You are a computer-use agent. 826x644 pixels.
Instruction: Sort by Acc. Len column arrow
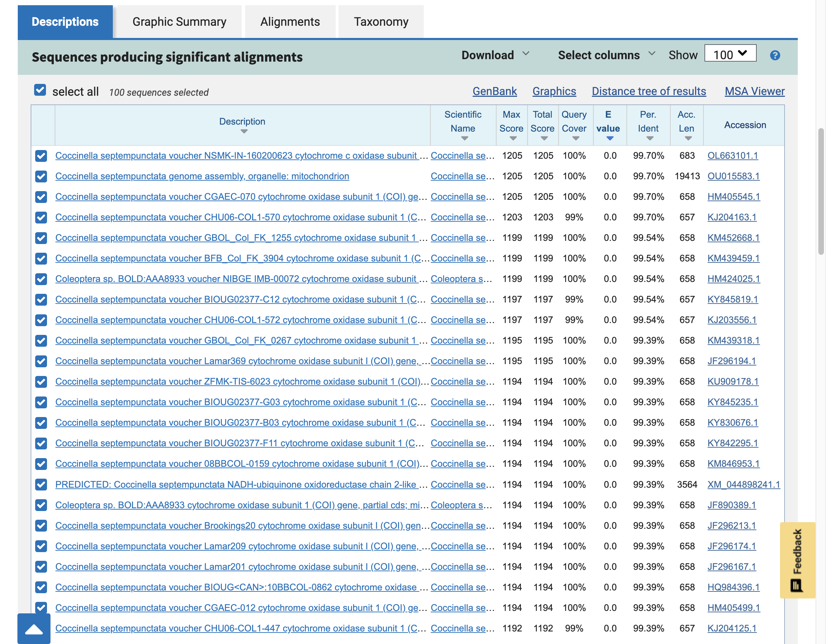point(688,139)
